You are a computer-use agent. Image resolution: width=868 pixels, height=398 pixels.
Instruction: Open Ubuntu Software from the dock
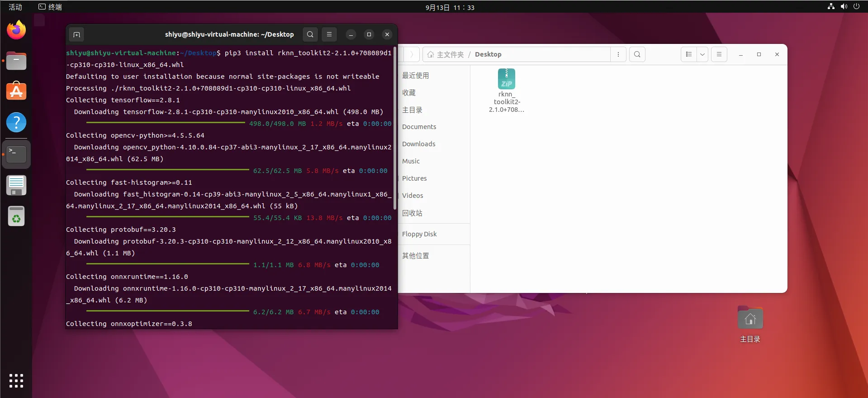(x=16, y=91)
